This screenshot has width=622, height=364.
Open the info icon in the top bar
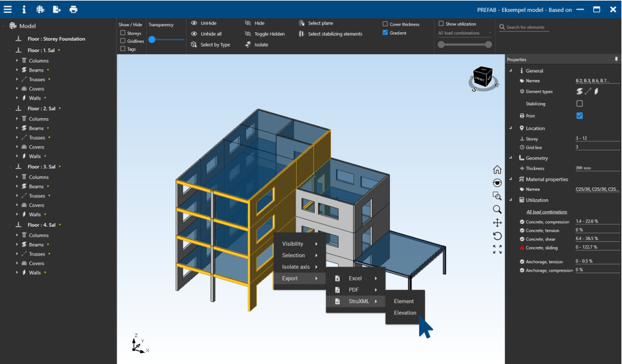tap(24, 9)
